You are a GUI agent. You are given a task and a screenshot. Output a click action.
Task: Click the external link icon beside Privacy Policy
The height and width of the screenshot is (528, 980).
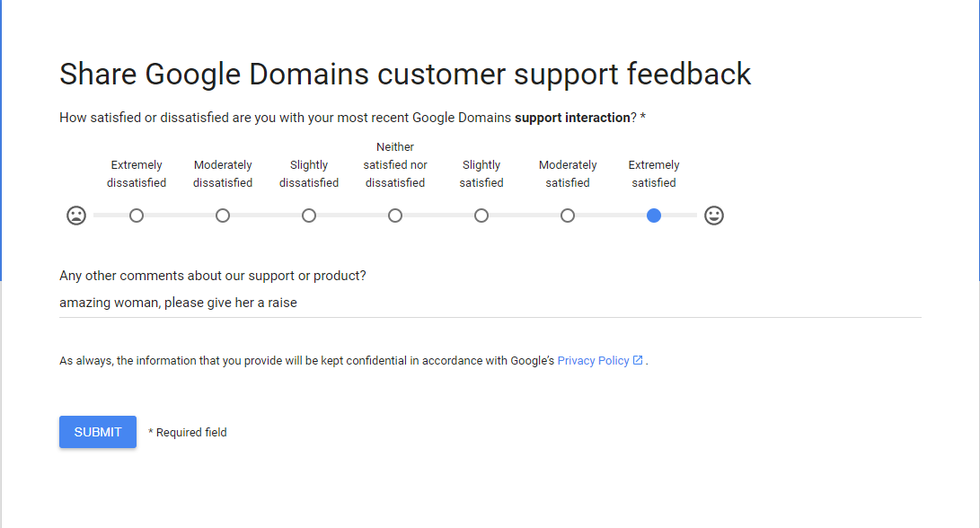[x=638, y=359]
